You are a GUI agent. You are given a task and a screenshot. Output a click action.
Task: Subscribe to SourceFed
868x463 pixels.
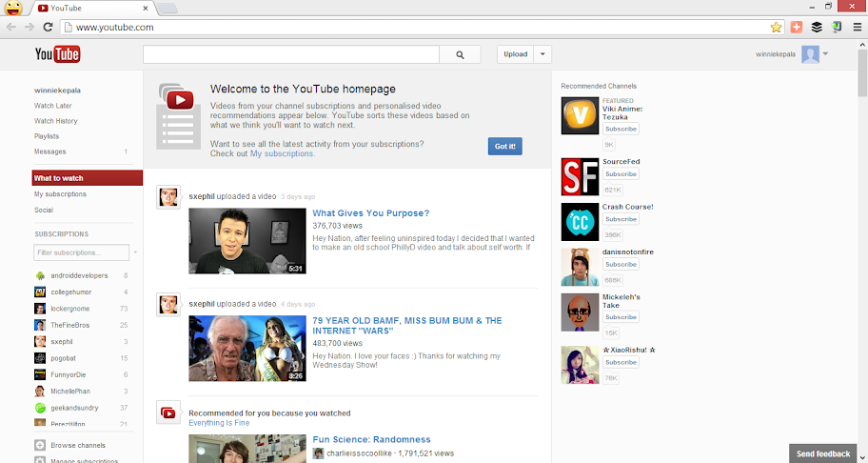pyautogui.click(x=621, y=174)
